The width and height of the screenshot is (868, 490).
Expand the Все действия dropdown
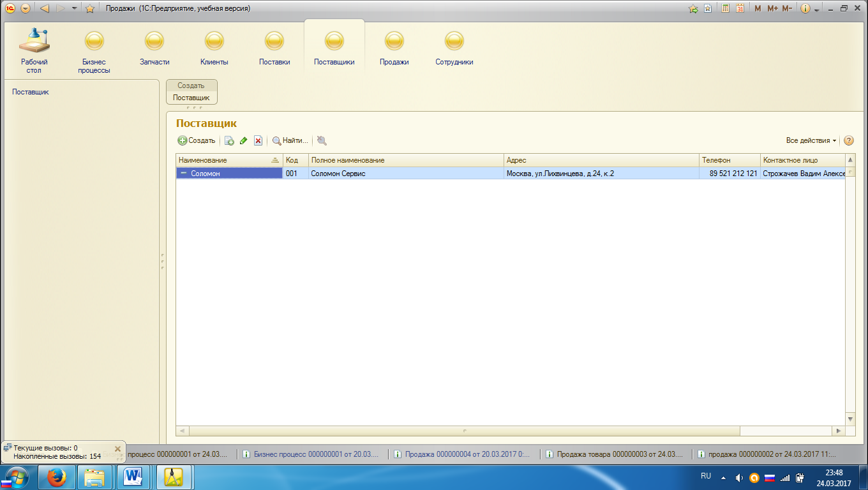(x=811, y=140)
